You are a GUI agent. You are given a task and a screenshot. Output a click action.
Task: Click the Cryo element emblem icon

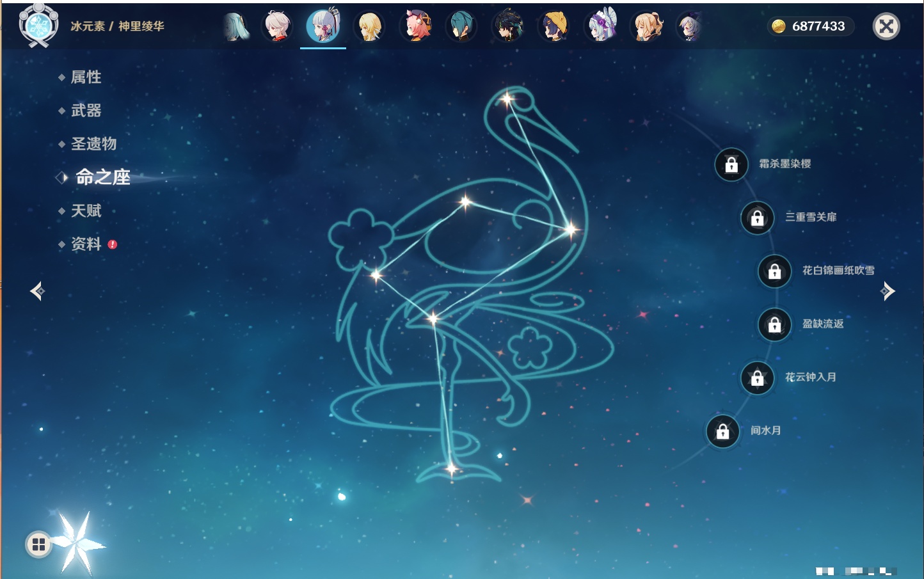(x=38, y=26)
